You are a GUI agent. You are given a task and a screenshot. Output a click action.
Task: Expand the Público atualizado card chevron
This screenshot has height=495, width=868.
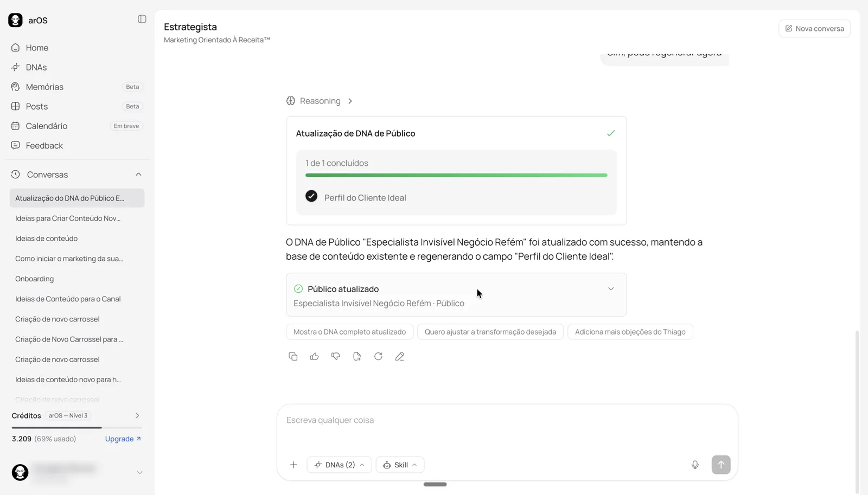(x=611, y=289)
